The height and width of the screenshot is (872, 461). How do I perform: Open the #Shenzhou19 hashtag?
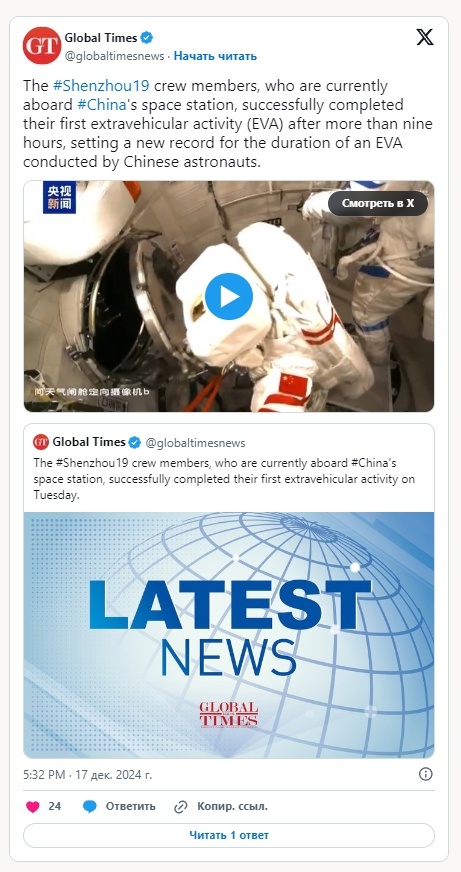click(x=101, y=86)
